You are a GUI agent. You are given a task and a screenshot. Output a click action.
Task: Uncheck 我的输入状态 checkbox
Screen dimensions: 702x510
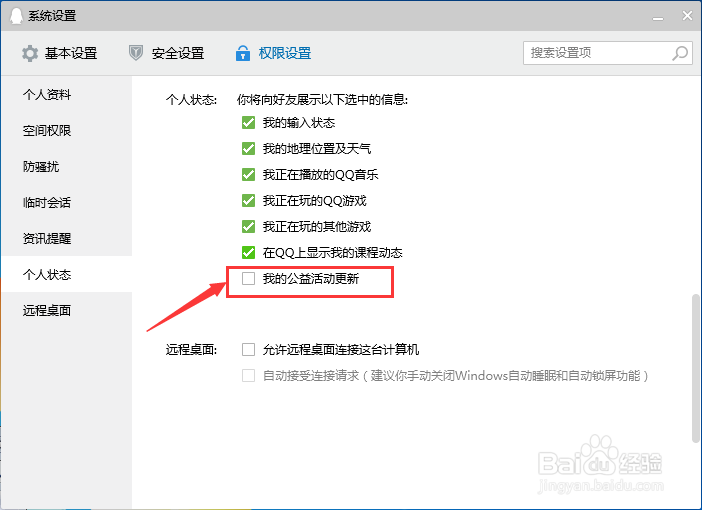pos(248,123)
